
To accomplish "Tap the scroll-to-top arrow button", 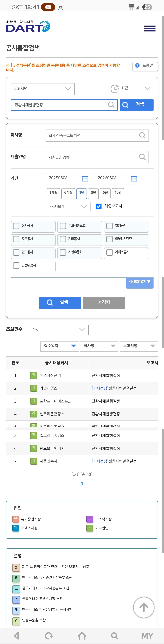I will pos(143,607).
